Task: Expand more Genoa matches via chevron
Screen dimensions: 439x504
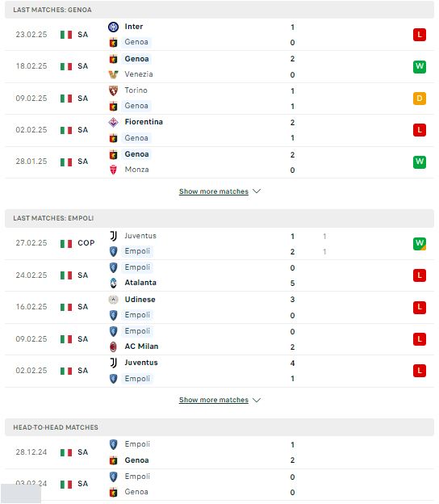Action: click(x=257, y=191)
